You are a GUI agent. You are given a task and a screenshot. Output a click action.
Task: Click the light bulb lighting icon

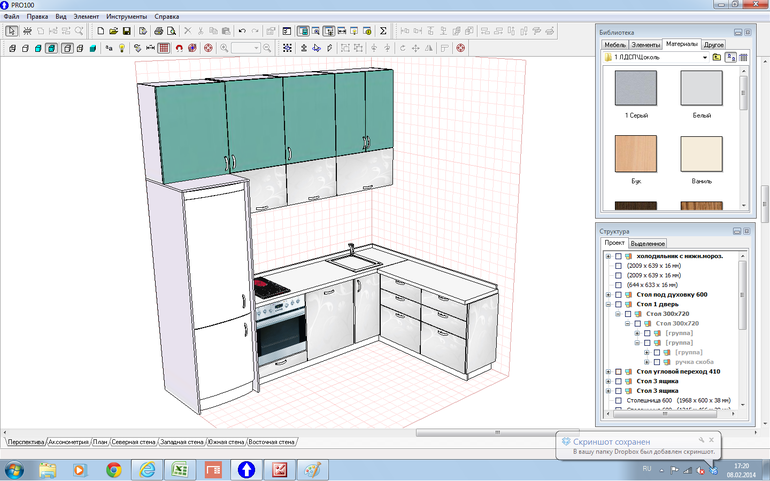point(121,47)
